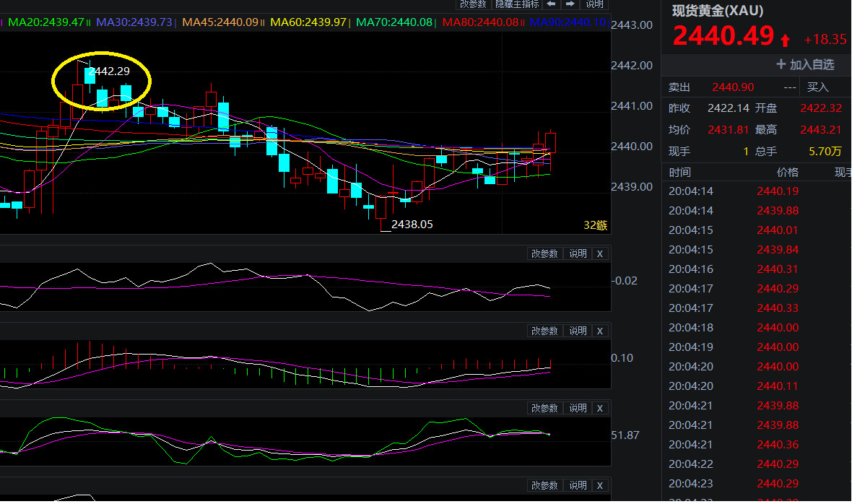The height and width of the screenshot is (504, 852).
Task: Click the red up arrow beside price
Action: click(x=786, y=40)
